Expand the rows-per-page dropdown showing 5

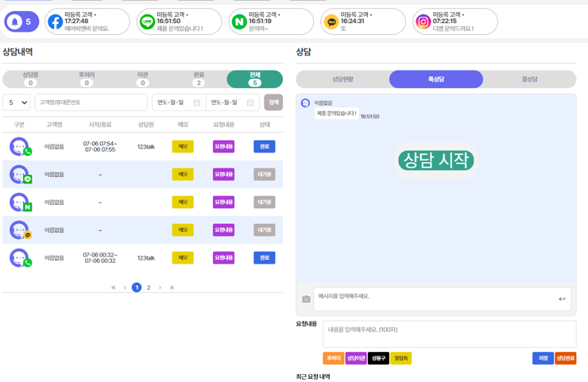(16, 102)
